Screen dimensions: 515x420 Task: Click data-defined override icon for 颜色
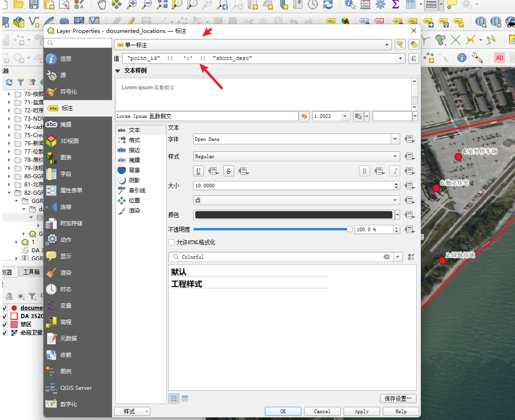[409, 215]
